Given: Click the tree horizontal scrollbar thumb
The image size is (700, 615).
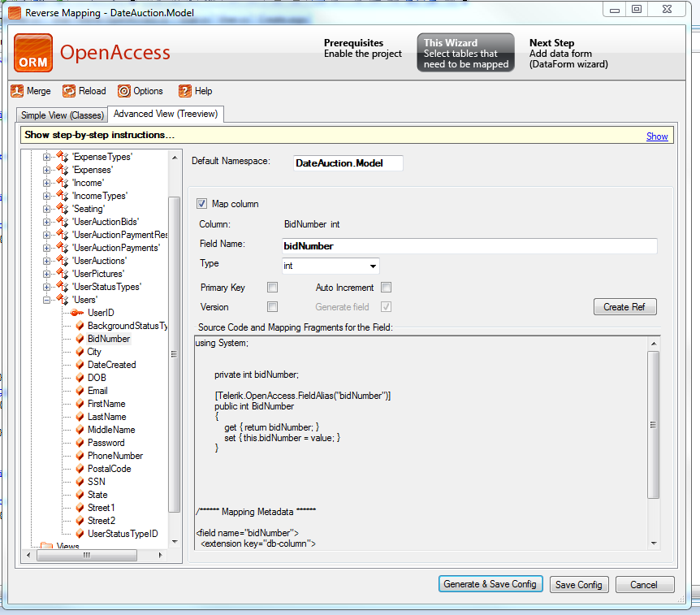Looking at the screenshot, I should (x=87, y=555).
